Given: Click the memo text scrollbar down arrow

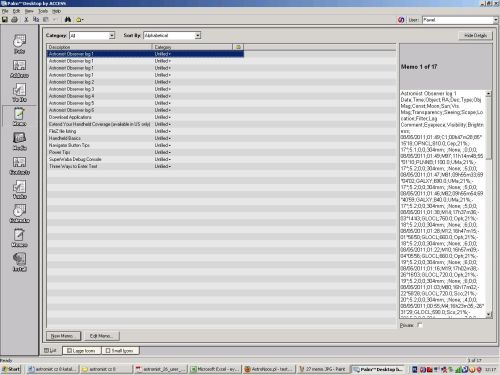Looking at the screenshot, I should [x=488, y=314].
